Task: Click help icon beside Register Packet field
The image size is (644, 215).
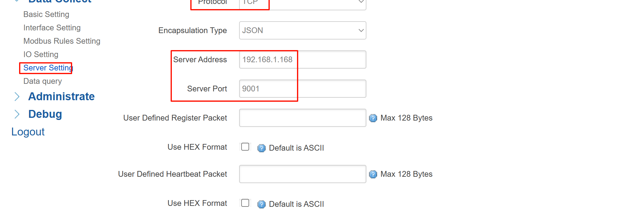Action: (x=373, y=118)
